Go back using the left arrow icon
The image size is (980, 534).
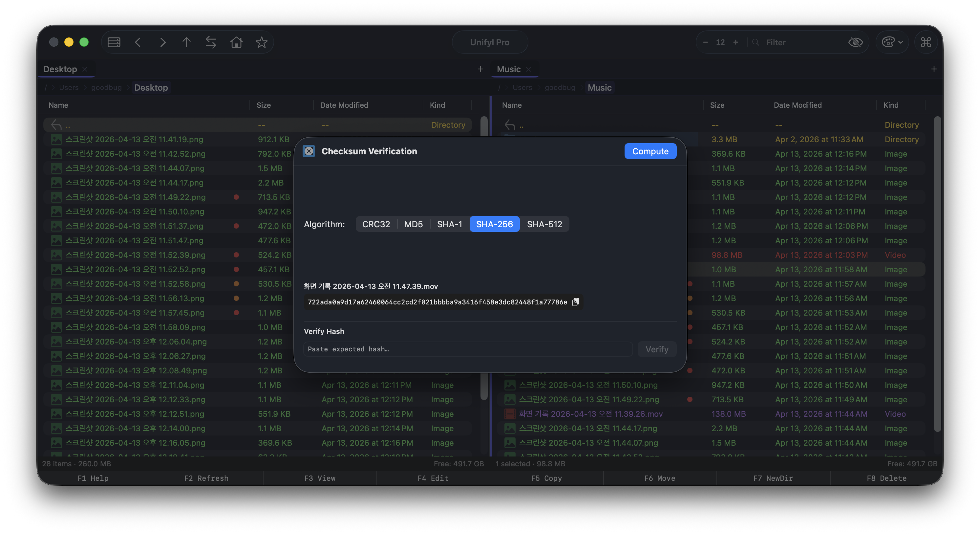tap(138, 42)
